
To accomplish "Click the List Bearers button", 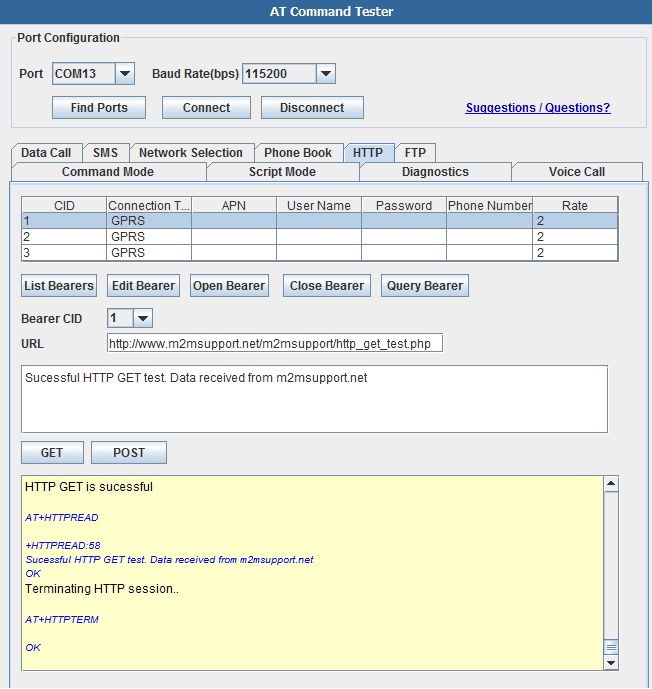I will [x=59, y=286].
